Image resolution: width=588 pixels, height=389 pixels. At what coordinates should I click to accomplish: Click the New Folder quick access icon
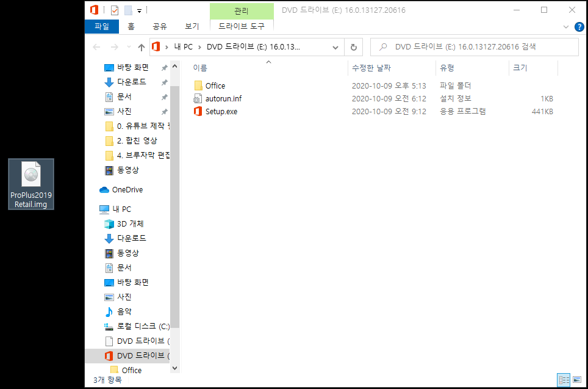tap(128, 10)
